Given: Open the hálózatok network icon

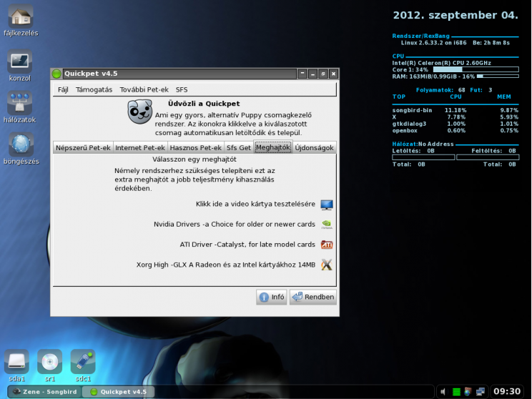Looking at the screenshot, I should [20, 103].
